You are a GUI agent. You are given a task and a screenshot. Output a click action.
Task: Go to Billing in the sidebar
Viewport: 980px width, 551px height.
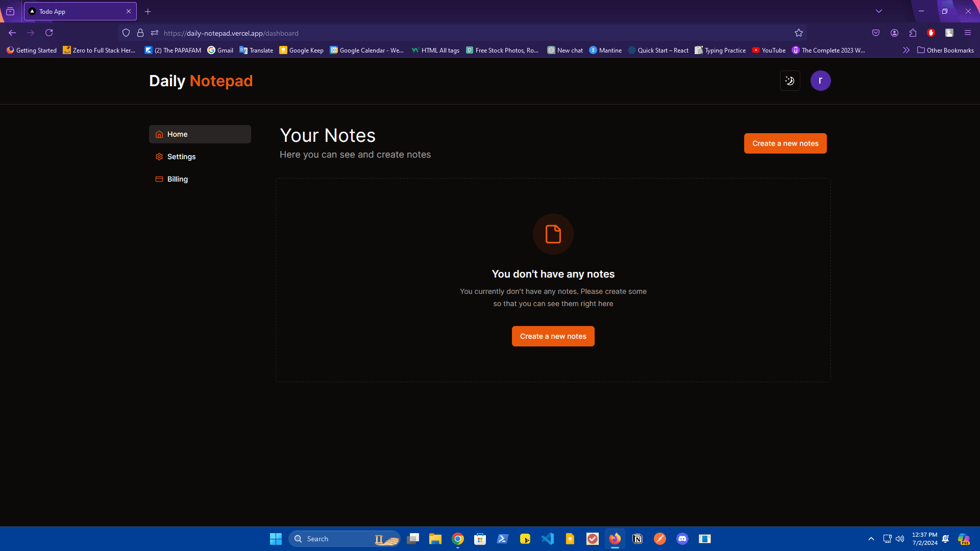tap(177, 179)
